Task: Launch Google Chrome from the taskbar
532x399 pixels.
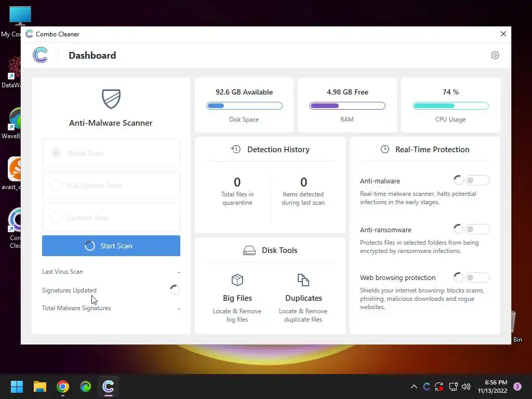Action: pos(63,387)
